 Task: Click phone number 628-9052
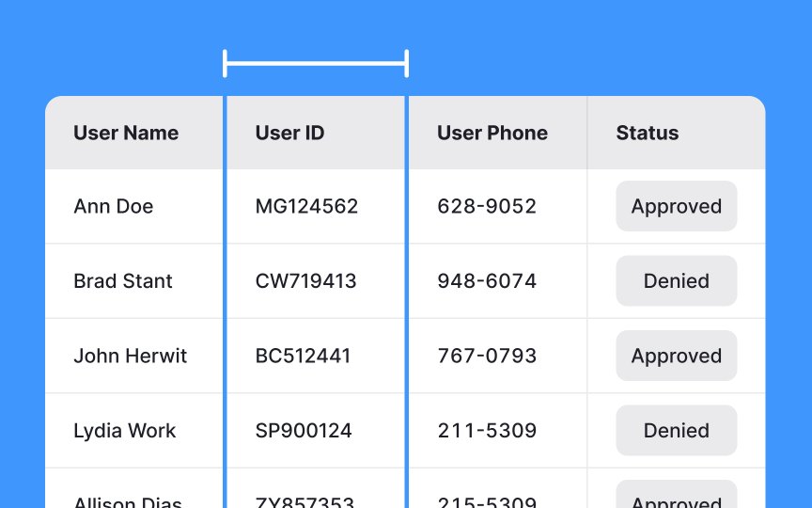point(487,206)
